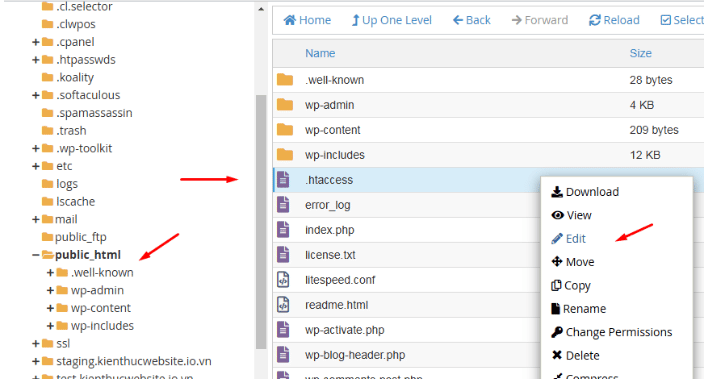Select the wp-blog-header.php file name
The width and height of the screenshot is (710, 386).
[x=355, y=355]
